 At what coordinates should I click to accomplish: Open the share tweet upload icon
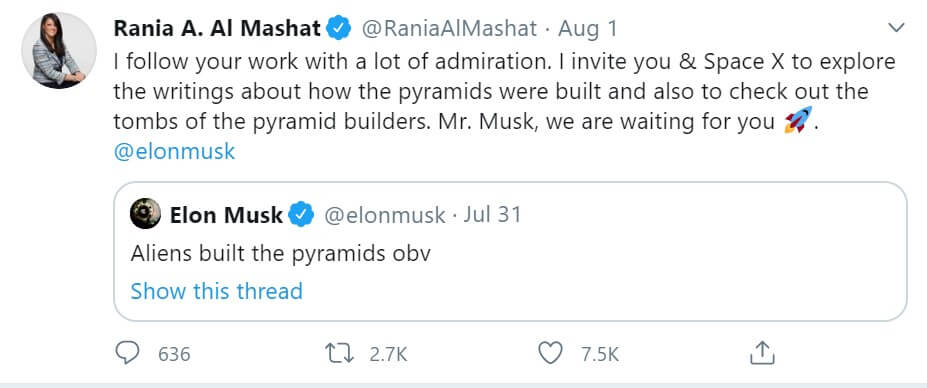[762, 353]
